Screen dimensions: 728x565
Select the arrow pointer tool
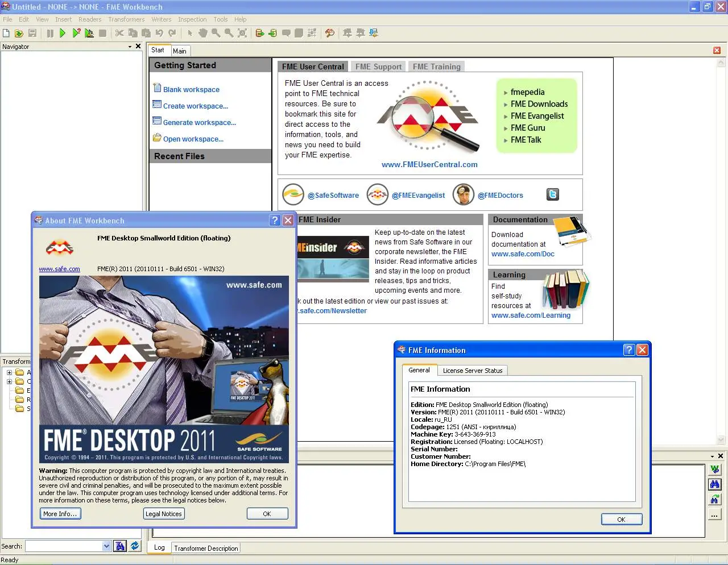190,33
